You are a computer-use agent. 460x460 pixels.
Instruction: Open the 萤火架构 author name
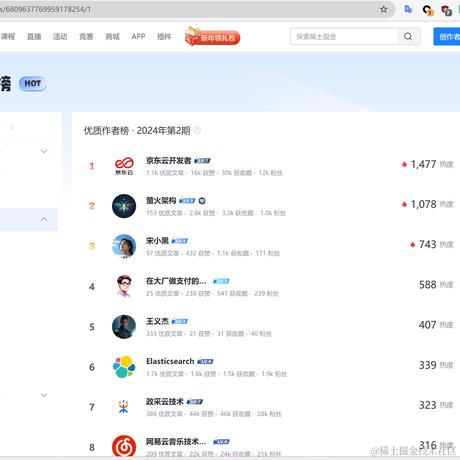161,200
